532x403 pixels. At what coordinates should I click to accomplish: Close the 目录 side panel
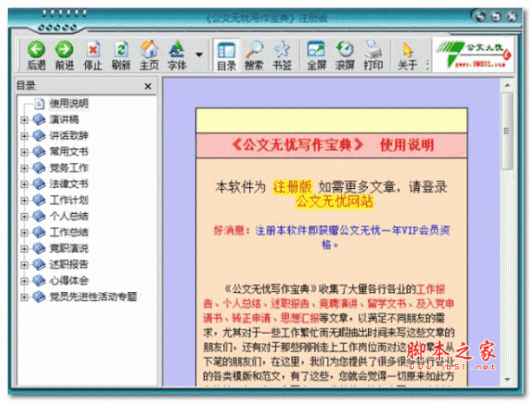tap(148, 86)
